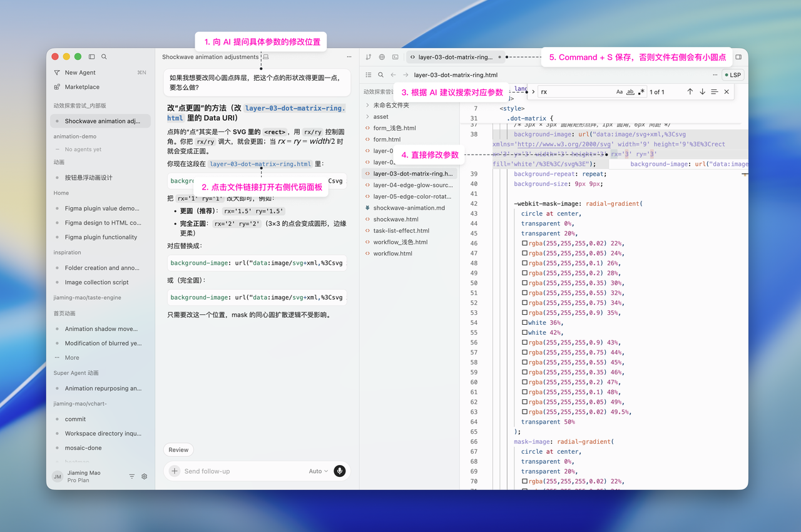Image resolution: width=801 pixels, height=532 pixels.
Task: Toggle Use Regular Expression in find bar
Action: 641,92
